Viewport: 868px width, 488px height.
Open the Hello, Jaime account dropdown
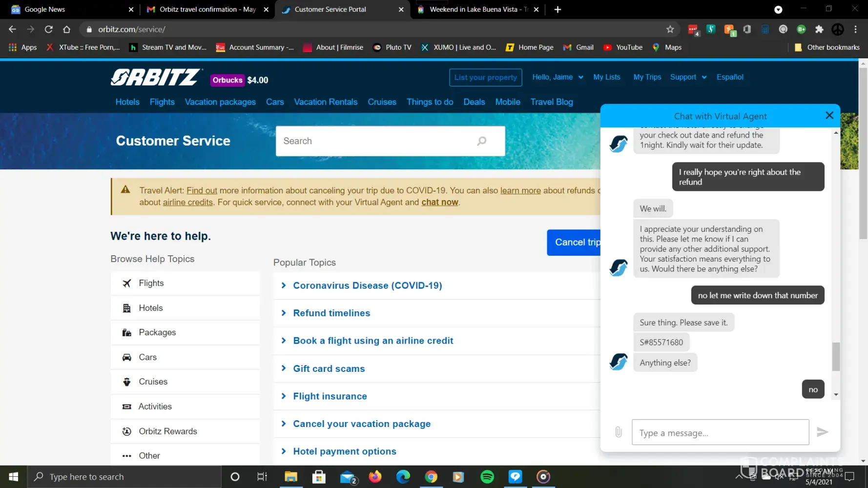[x=557, y=77]
